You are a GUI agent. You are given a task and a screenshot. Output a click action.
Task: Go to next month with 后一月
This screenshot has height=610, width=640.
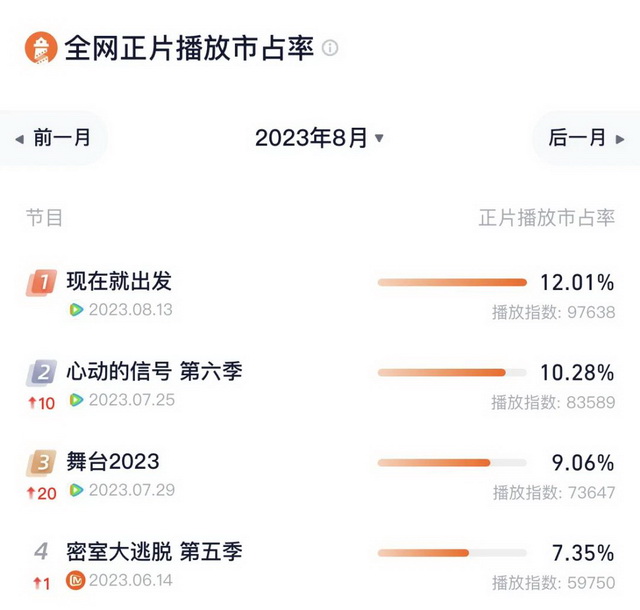coord(586,138)
